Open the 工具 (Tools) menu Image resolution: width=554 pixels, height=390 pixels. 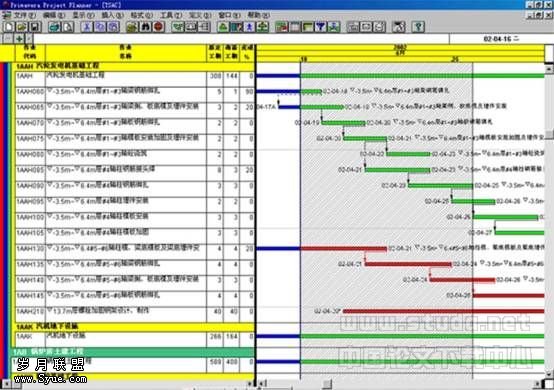171,15
